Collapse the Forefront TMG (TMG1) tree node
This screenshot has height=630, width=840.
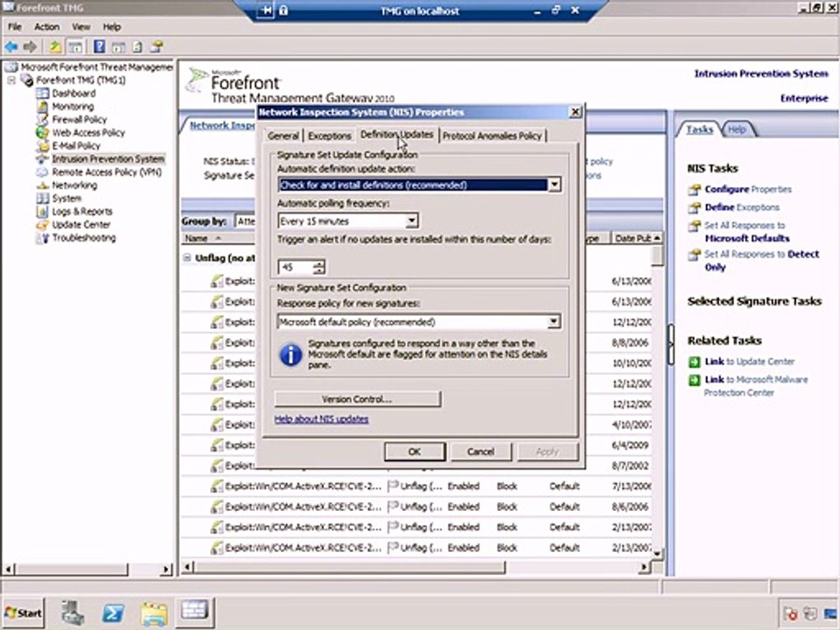pyautogui.click(x=11, y=80)
